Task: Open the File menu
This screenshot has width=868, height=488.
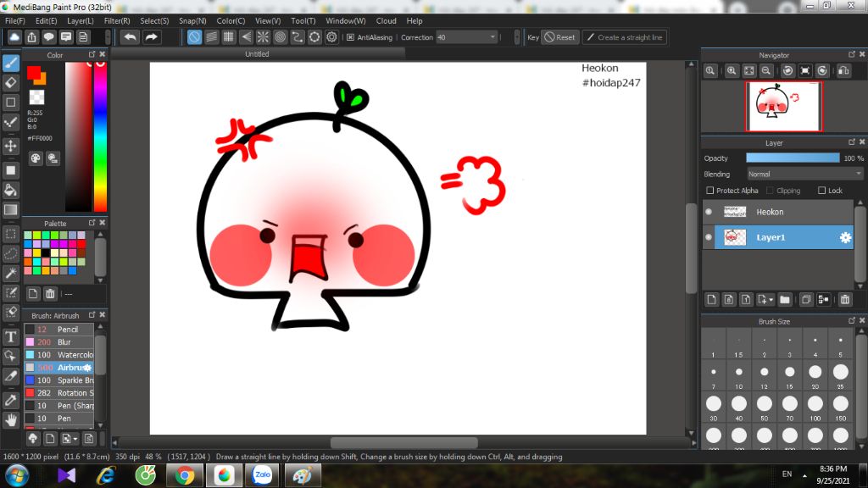Action: tap(15, 20)
